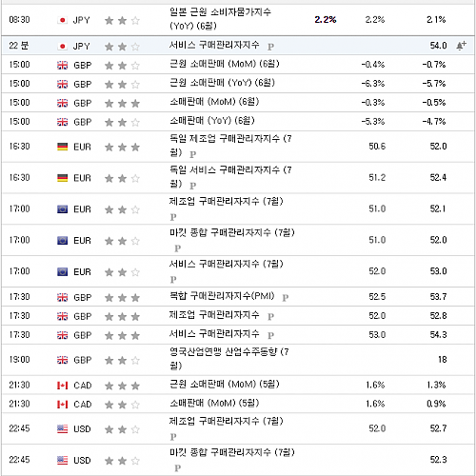Image resolution: width=476 pixels, height=476 pixels.
Task: Open USD 마킷 종합 구매관리자지수 (7월) event
Action: [x=232, y=459]
